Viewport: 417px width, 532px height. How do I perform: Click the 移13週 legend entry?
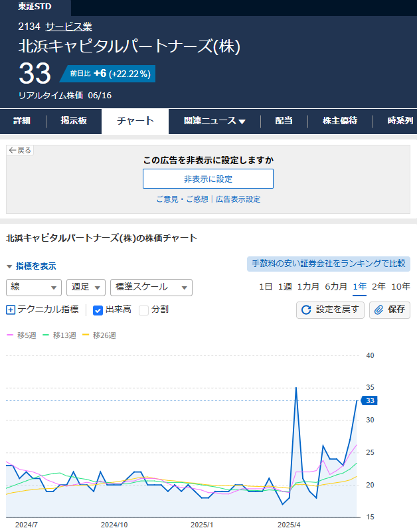[x=59, y=335]
